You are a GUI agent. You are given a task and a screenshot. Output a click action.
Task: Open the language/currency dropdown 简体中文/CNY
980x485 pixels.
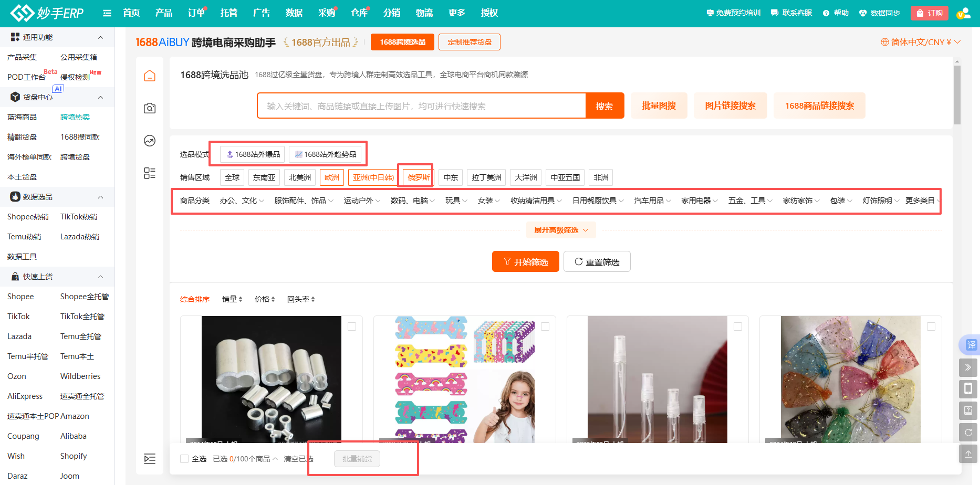pyautogui.click(x=921, y=42)
